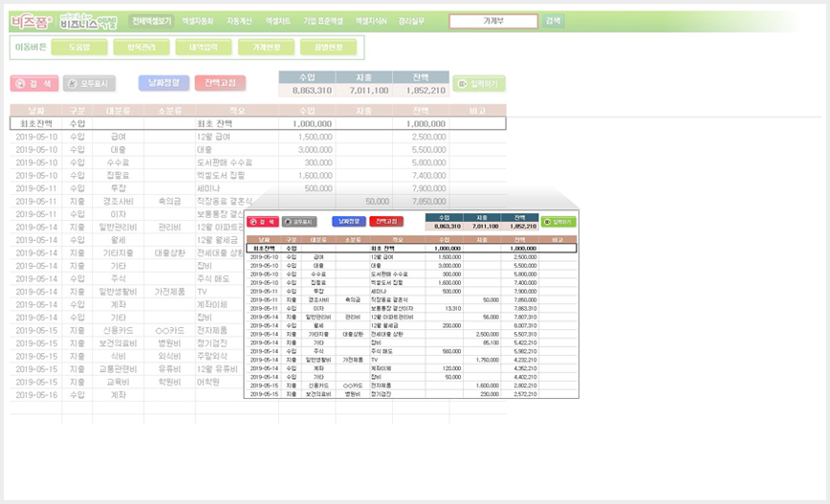Select the 가전제품 cell in the main sheet
The width and height of the screenshot is (830, 504).
coord(169,292)
